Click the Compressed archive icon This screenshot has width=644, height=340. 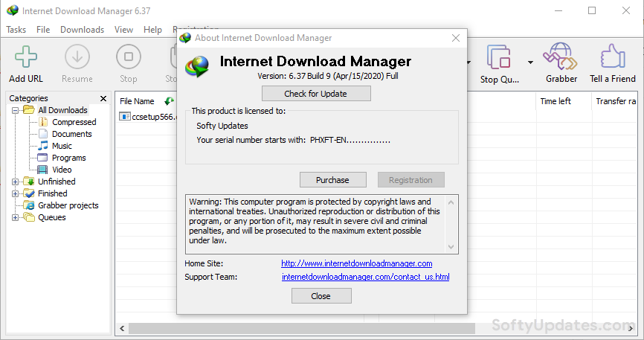pos(43,122)
